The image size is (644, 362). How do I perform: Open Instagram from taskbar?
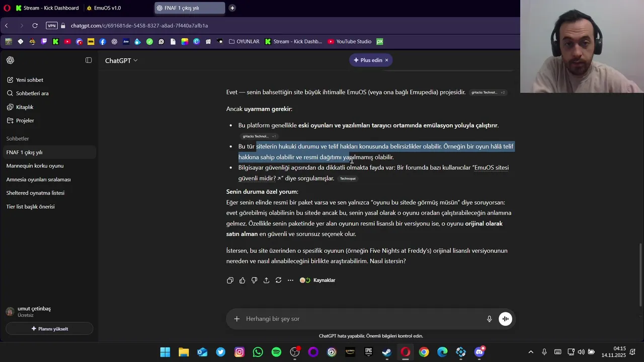coord(239,352)
